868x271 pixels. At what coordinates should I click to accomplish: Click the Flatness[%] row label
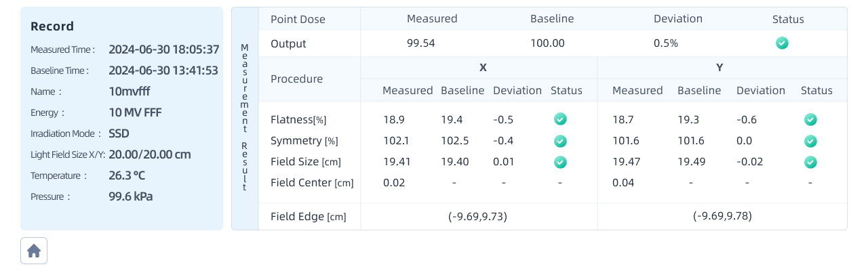298,120
